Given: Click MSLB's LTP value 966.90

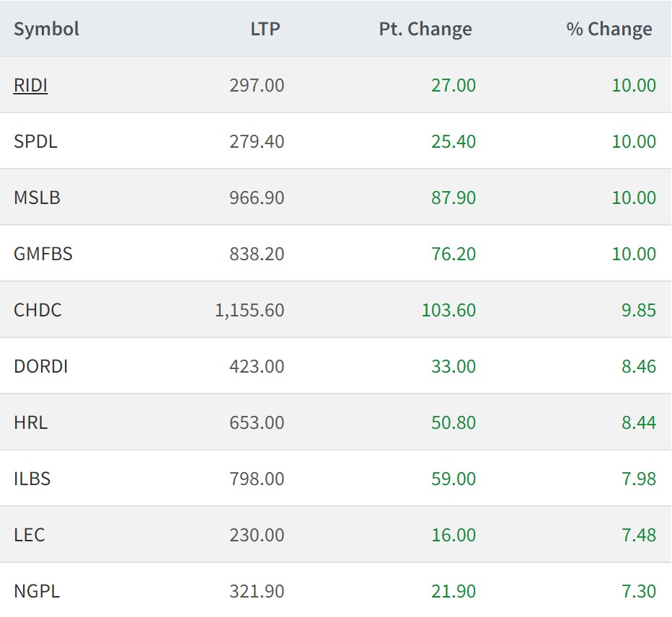Looking at the screenshot, I should point(257,197).
